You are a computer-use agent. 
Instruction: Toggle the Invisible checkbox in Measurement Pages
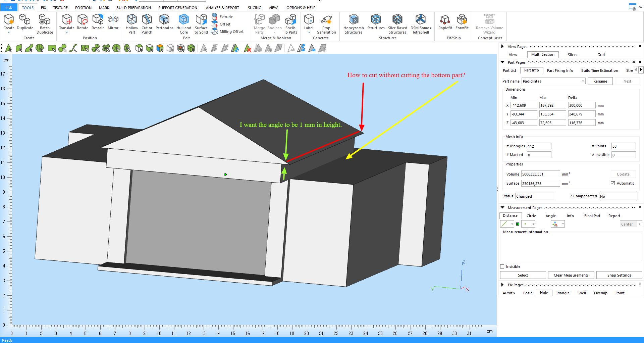[502, 266]
